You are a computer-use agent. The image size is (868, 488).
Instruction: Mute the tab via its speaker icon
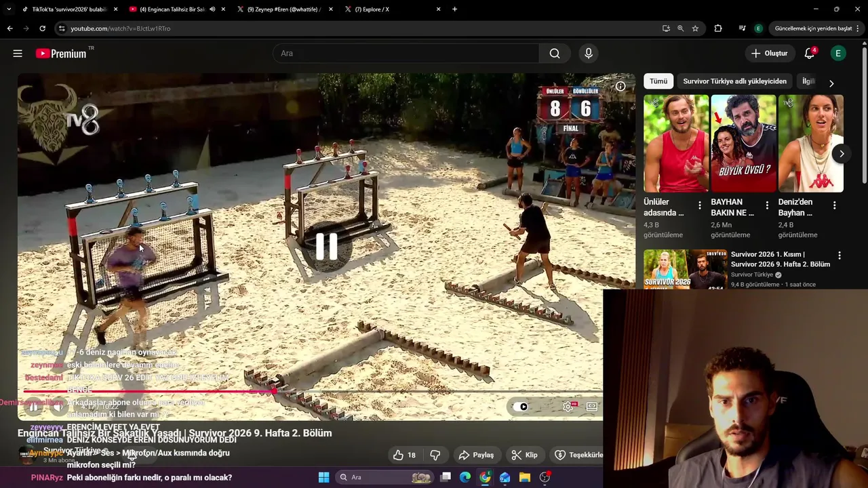[212, 9]
